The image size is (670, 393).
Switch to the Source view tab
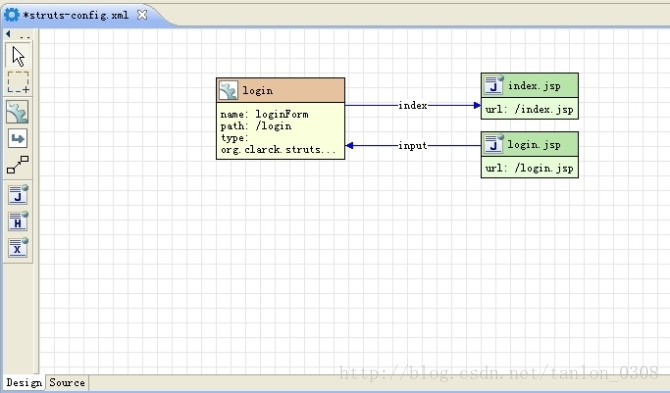(67, 382)
